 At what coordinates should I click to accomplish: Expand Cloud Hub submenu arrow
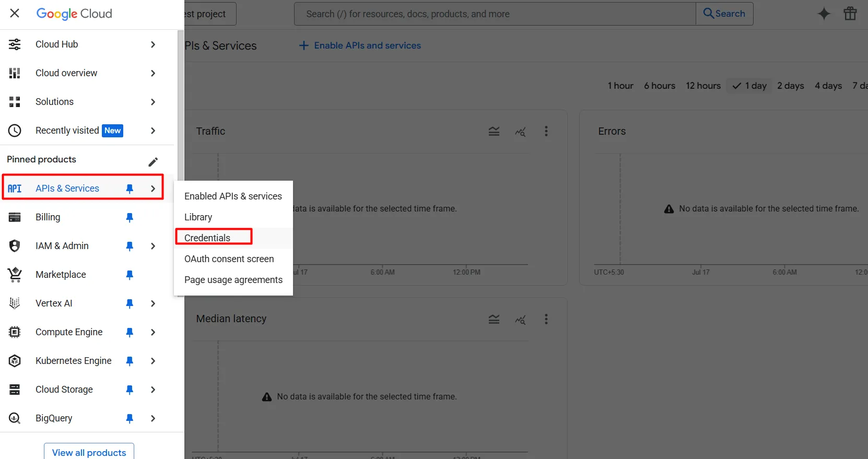(x=153, y=44)
